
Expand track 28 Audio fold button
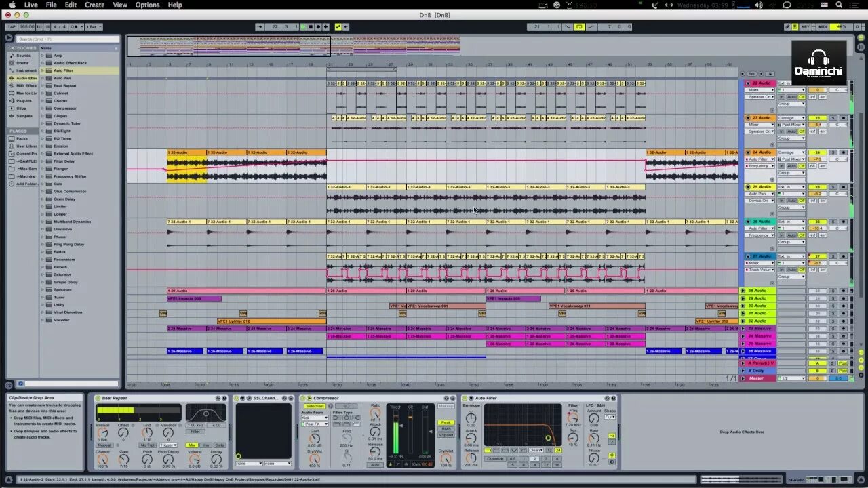[743, 291]
